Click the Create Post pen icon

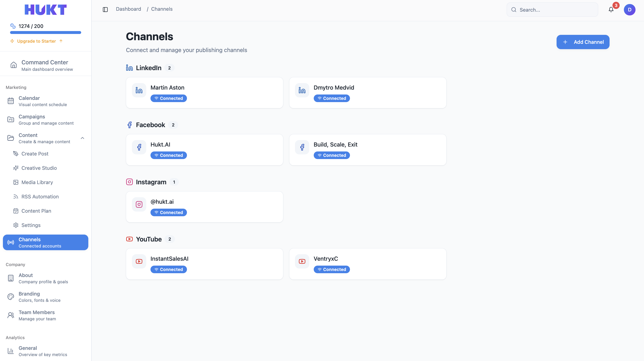point(16,154)
